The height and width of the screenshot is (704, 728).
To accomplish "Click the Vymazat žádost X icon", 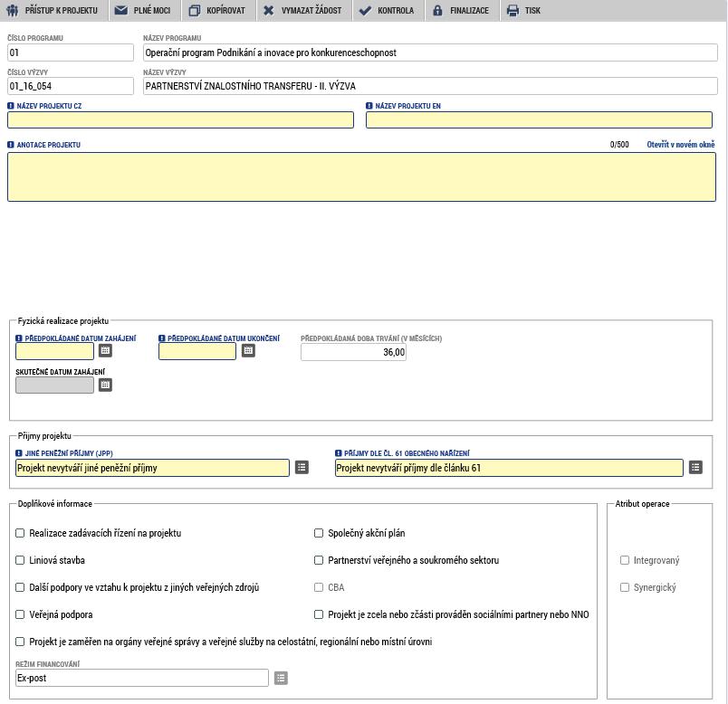I will [x=268, y=10].
